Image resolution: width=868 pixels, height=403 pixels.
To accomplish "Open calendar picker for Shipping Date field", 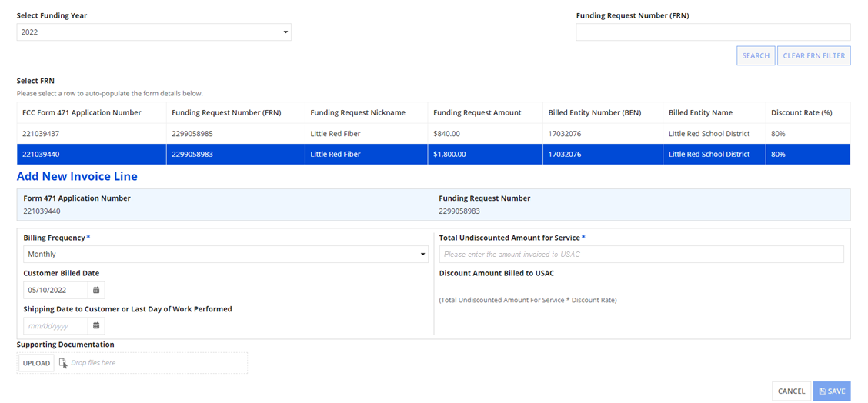I will [x=96, y=325].
